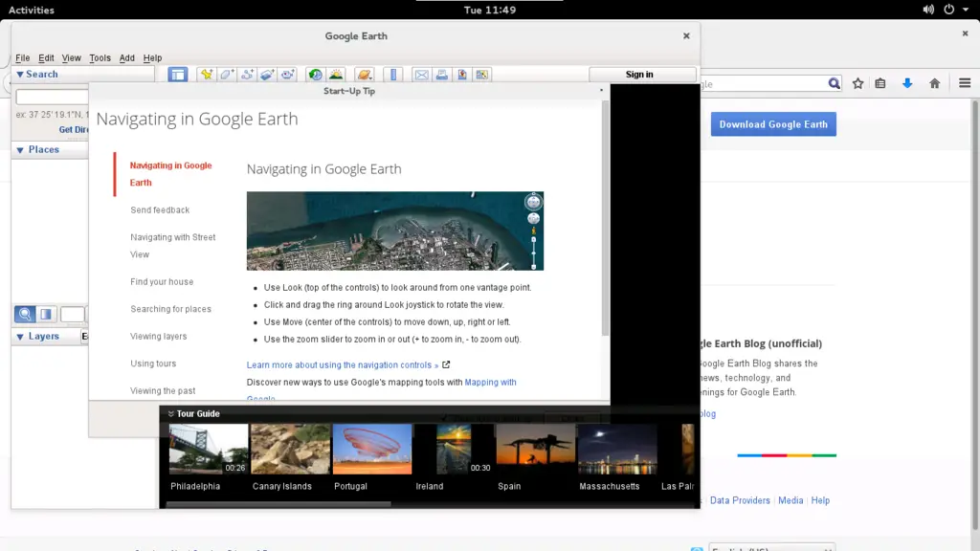Image resolution: width=980 pixels, height=551 pixels.
Task: Open the File menu
Action: (23, 58)
